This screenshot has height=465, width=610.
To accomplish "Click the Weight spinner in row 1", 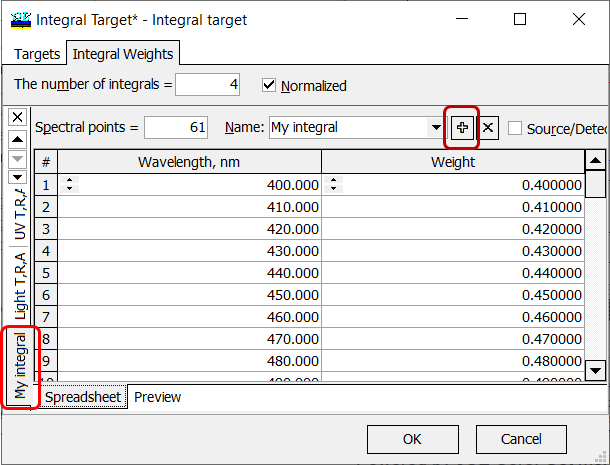I will point(332,185).
